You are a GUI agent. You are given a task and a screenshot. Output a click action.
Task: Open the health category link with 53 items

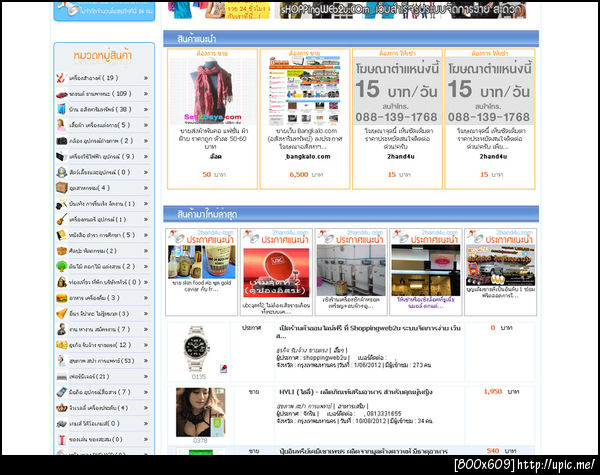pos(102,361)
